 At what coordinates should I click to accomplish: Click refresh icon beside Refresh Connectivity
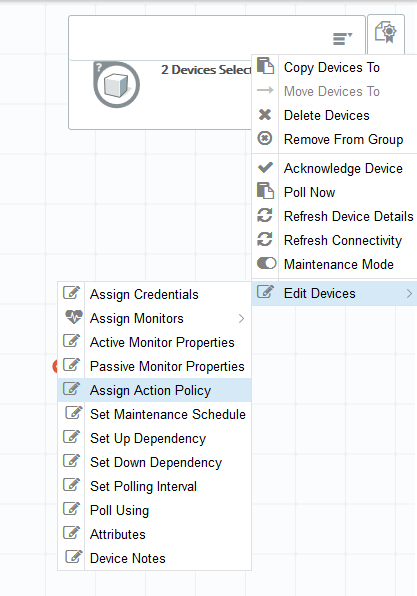click(265, 239)
